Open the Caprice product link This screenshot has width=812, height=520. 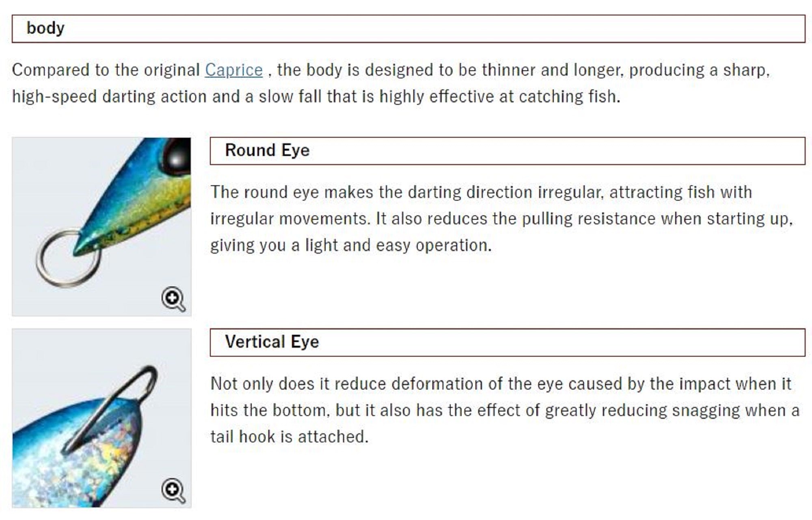(233, 70)
